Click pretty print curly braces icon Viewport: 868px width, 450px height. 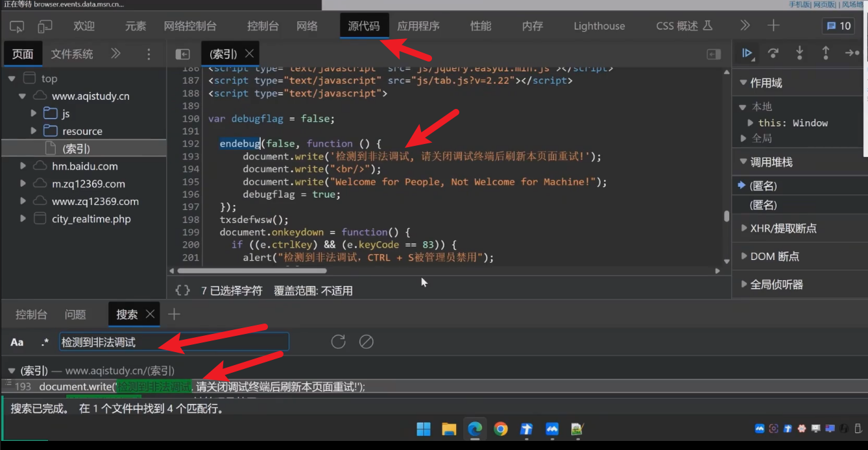[x=182, y=290]
